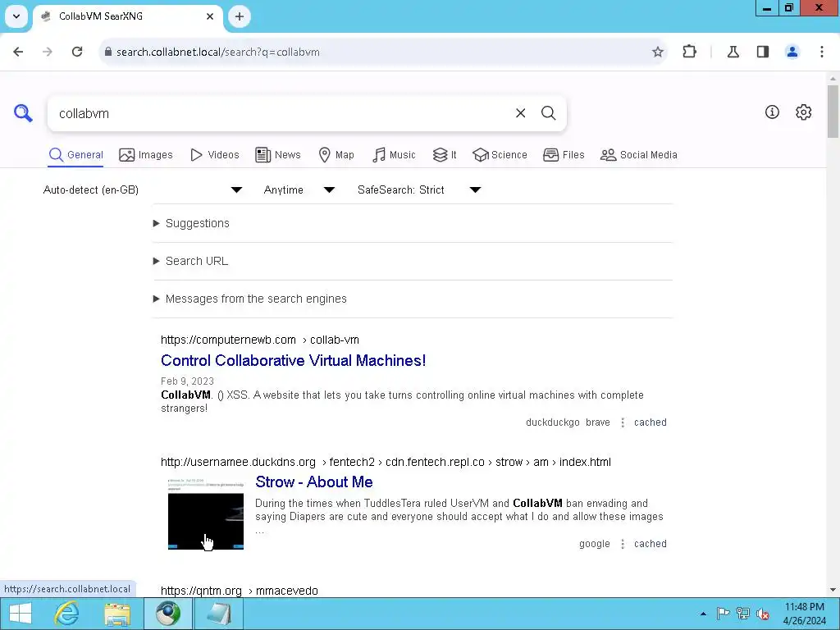The width and height of the screenshot is (840, 630).
Task: Open new browser tab
Action: (x=240, y=16)
